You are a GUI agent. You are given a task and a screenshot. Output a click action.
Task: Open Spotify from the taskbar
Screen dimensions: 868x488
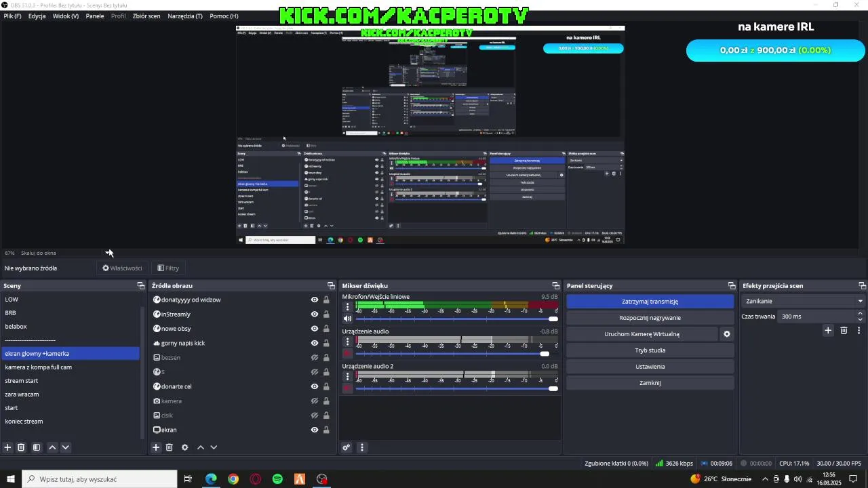click(x=277, y=479)
